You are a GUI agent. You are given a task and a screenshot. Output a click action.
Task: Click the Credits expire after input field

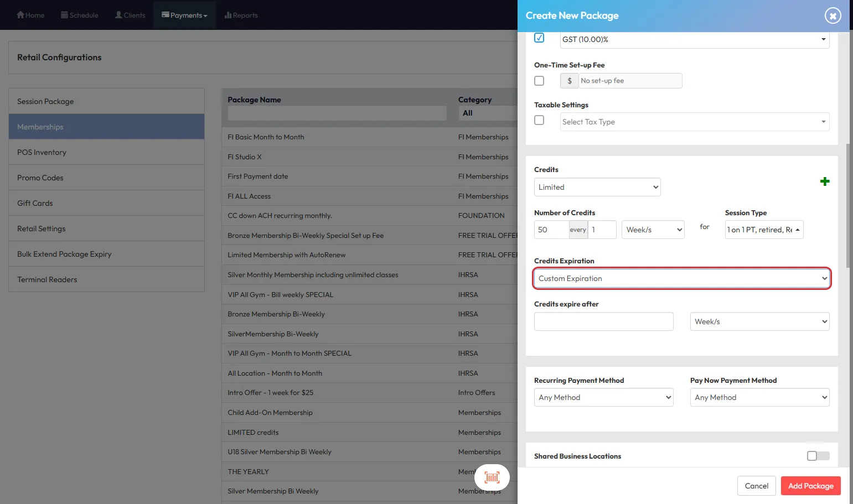pos(603,321)
